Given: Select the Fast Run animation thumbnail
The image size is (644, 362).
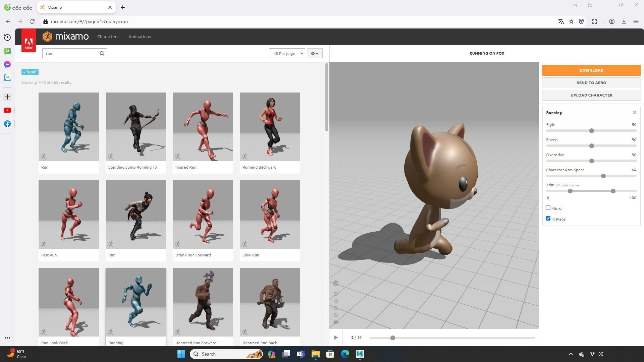Looking at the screenshot, I should tap(69, 215).
